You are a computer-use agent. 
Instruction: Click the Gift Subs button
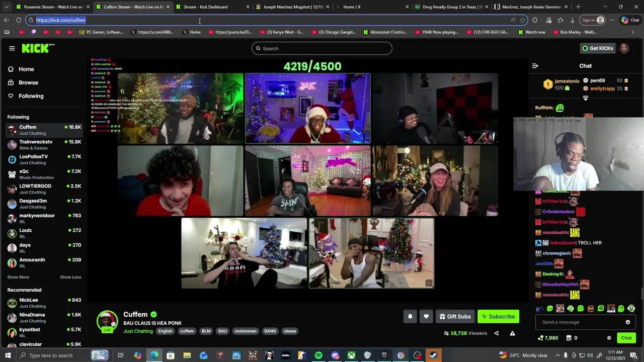click(455, 316)
